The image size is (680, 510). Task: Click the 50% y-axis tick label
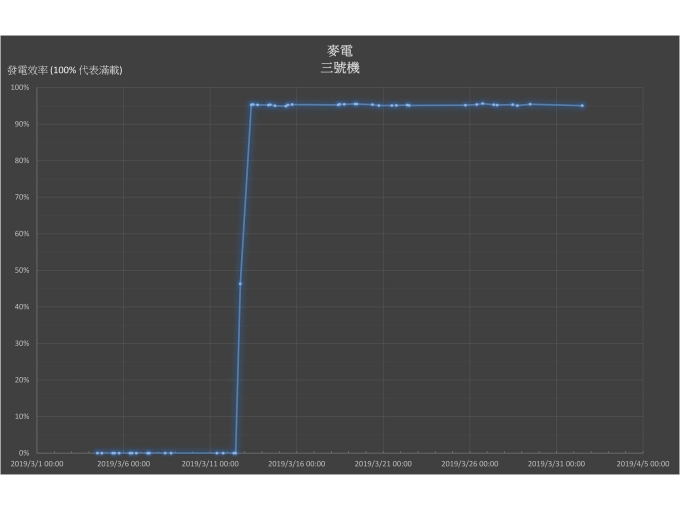coord(22,270)
